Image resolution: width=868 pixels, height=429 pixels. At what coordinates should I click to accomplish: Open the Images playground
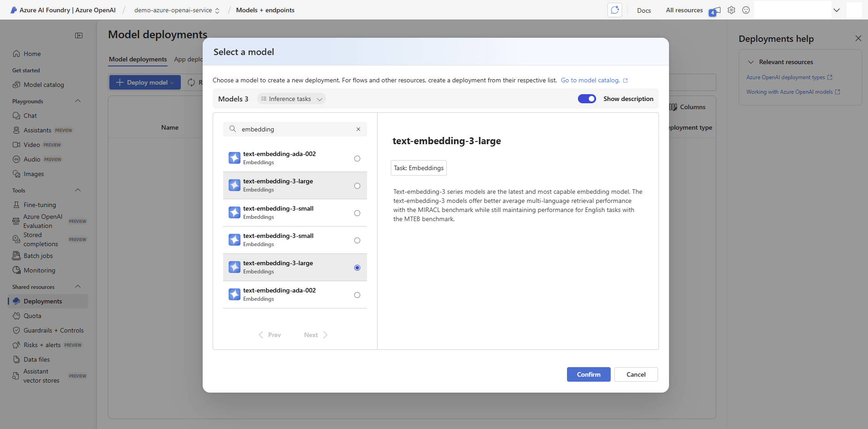pyautogui.click(x=34, y=173)
